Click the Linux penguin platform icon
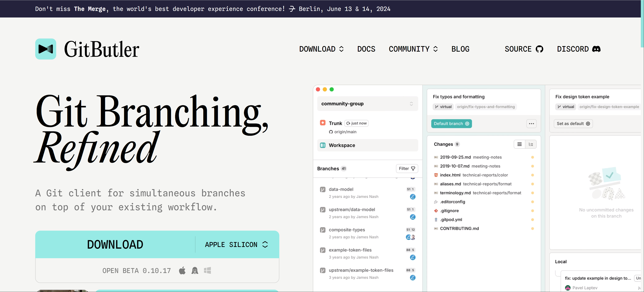644x292 pixels. [195, 270]
